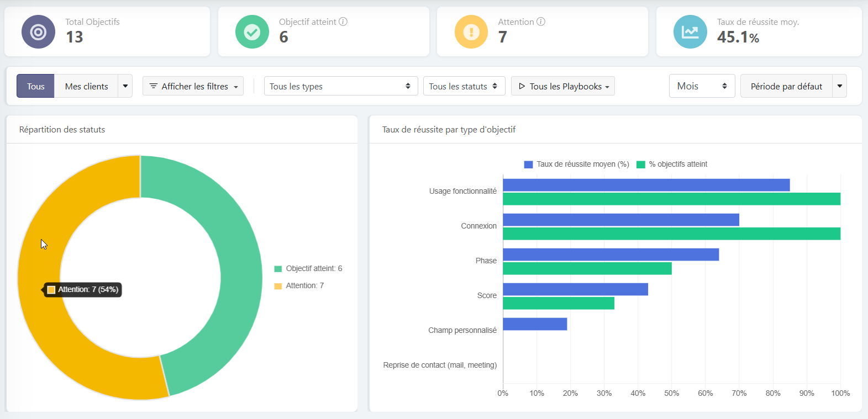The height and width of the screenshot is (419, 868).
Task: Click the % objectifs atteint green legend swatch
Action: tap(641, 165)
